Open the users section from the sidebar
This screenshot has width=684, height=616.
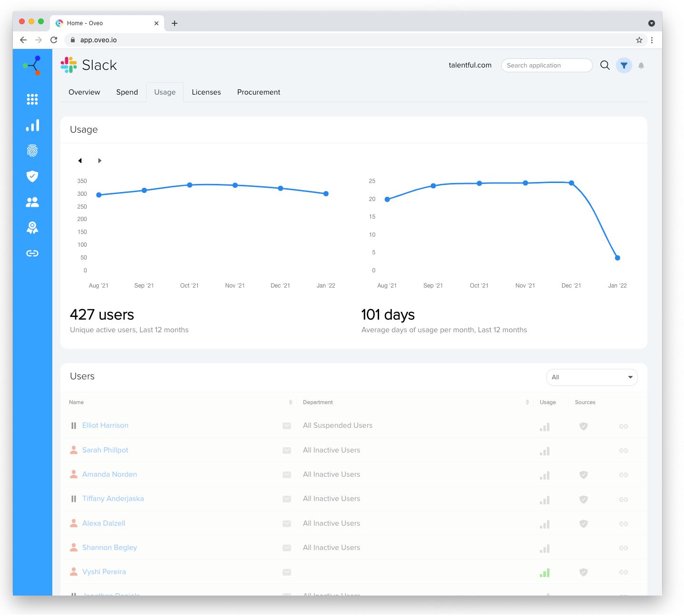pyautogui.click(x=32, y=202)
